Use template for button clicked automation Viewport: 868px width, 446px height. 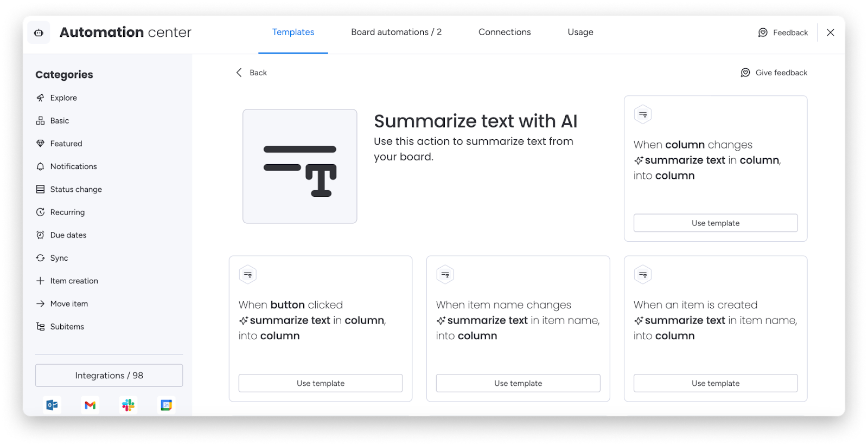[x=321, y=383]
